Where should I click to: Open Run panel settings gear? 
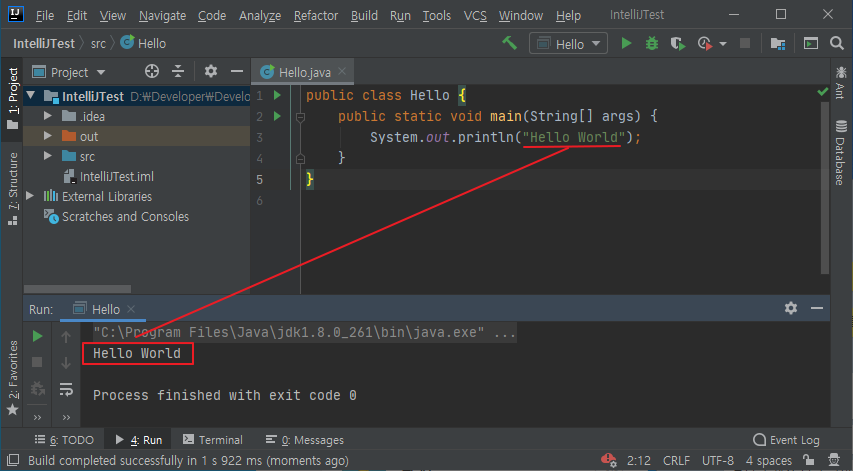pos(791,308)
